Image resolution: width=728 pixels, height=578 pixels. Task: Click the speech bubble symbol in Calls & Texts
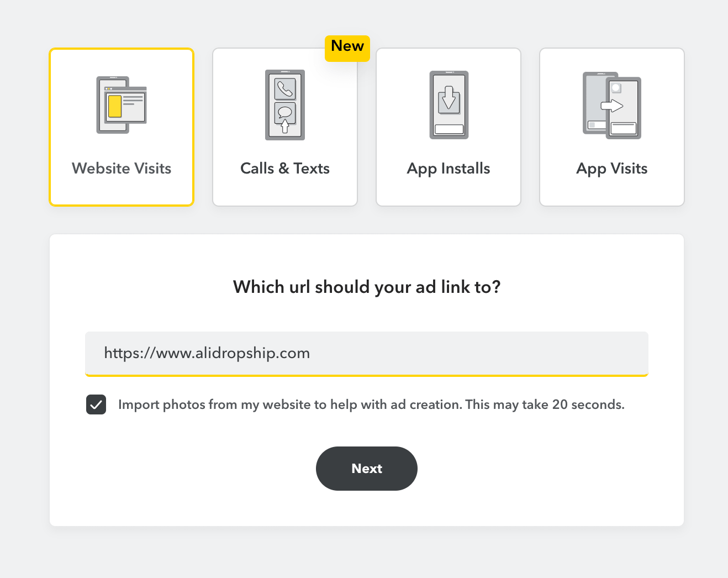click(285, 112)
